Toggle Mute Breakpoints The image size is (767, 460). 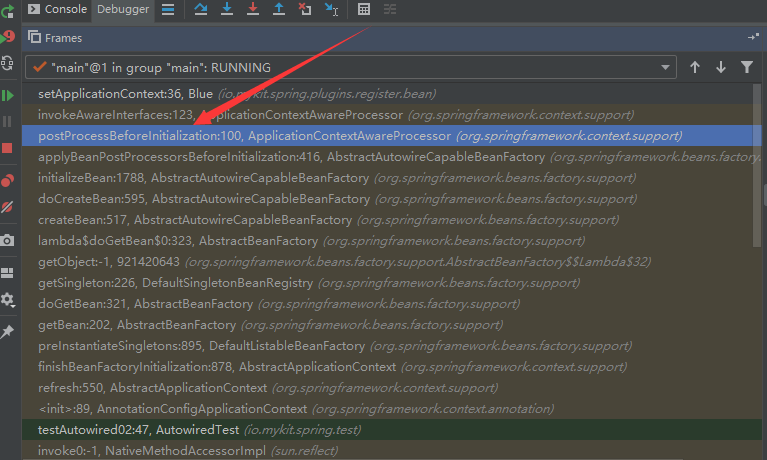tap(8, 207)
